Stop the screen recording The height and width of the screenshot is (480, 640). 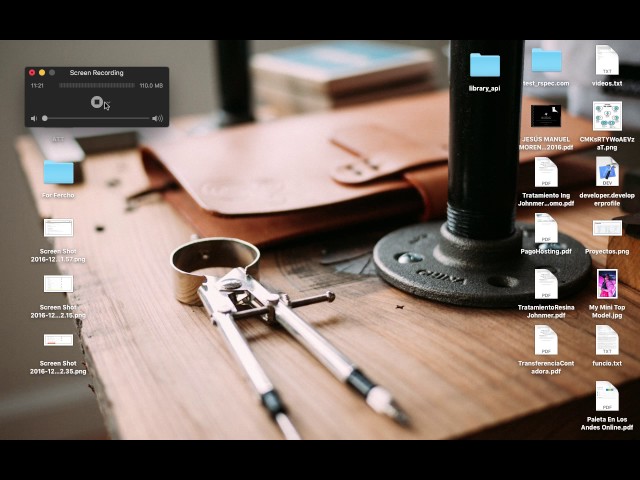(97, 102)
